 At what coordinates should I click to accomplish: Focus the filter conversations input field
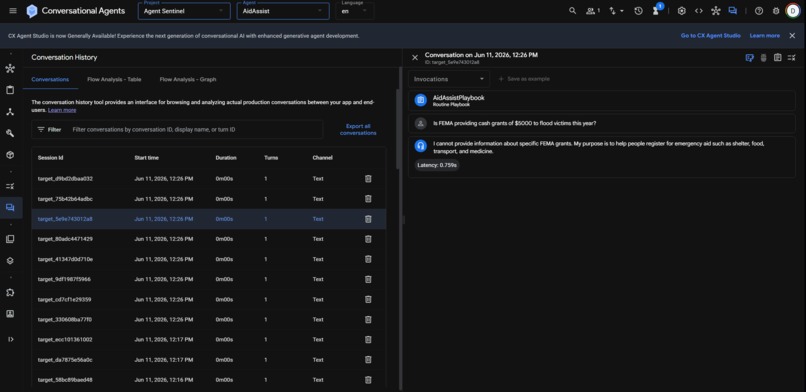point(195,130)
